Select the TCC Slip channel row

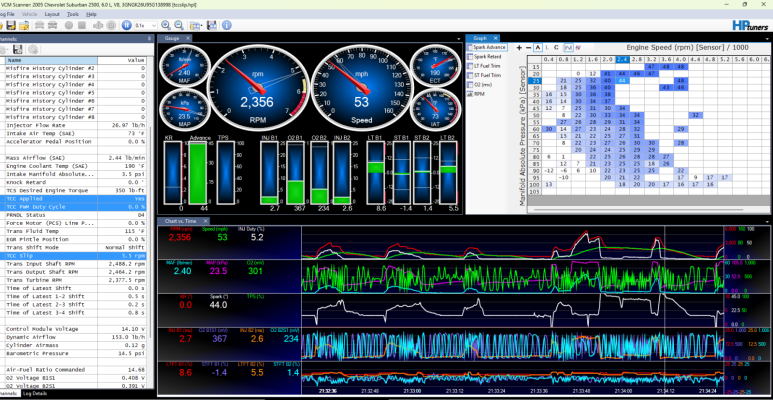click(x=77, y=256)
